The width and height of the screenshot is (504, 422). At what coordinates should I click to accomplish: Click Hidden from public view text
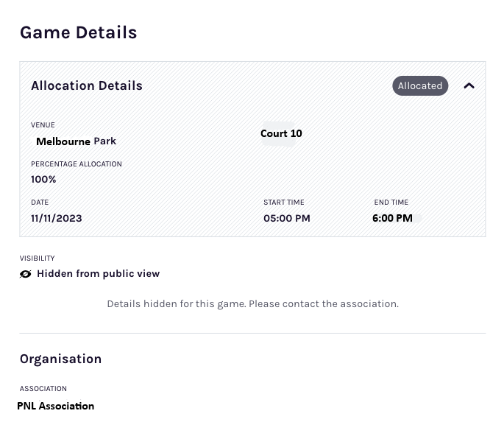(x=99, y=274)
